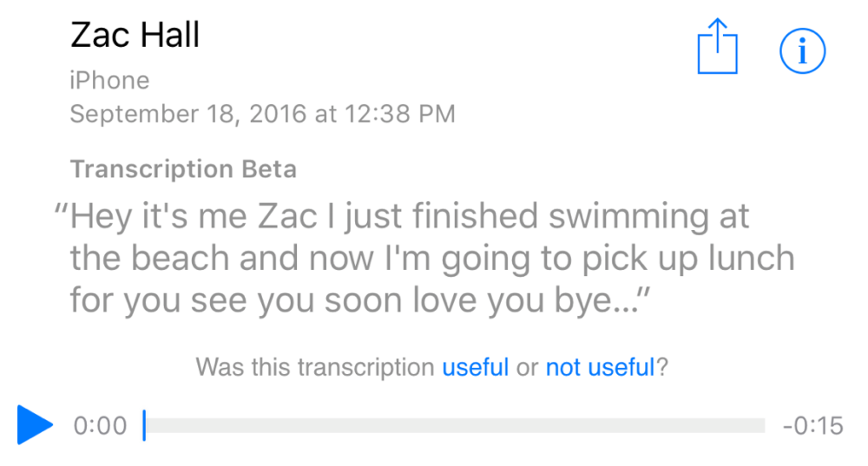This screenshot has width=868, height=466.
Task: Click the Transcription Beta heading
Action: (x=183, y=168)
